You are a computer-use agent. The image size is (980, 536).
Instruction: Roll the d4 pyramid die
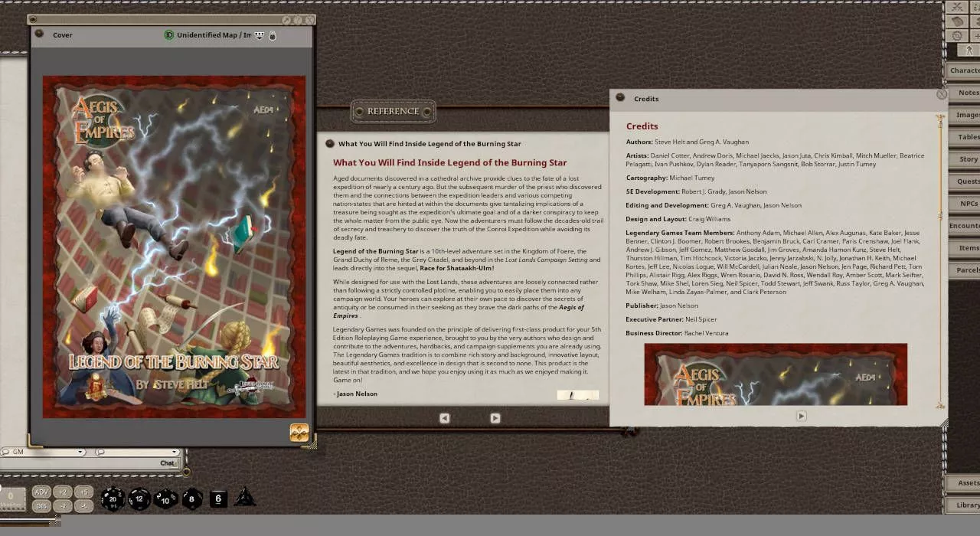(245, 498)
